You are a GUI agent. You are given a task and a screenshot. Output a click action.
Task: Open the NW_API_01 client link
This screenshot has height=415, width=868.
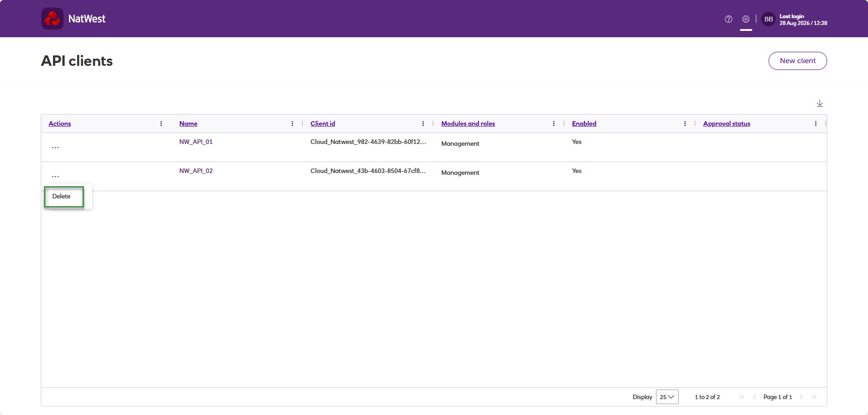pyautogui.click(x=196, y=142)
